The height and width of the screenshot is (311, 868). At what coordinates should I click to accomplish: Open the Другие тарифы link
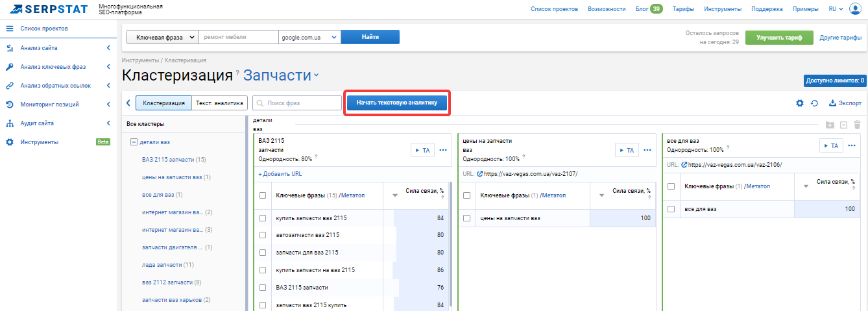click(840, 38)
